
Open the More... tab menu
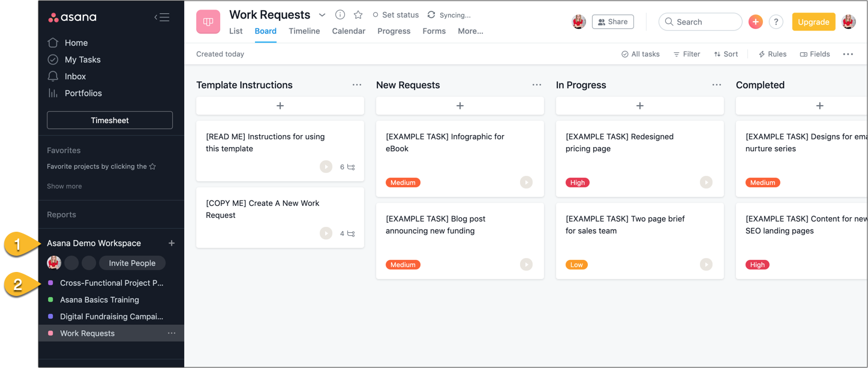[x=470, y=31]
